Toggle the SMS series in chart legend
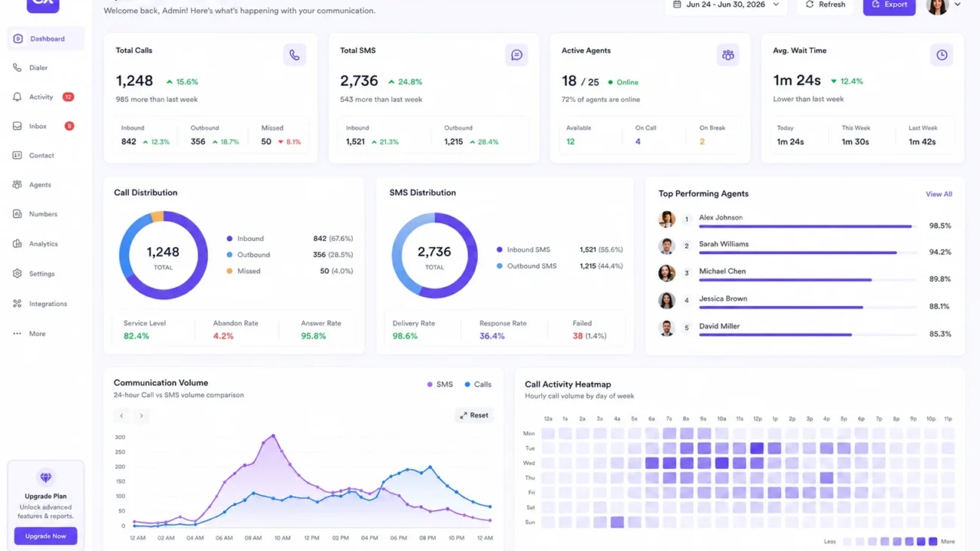 (440, 384)
